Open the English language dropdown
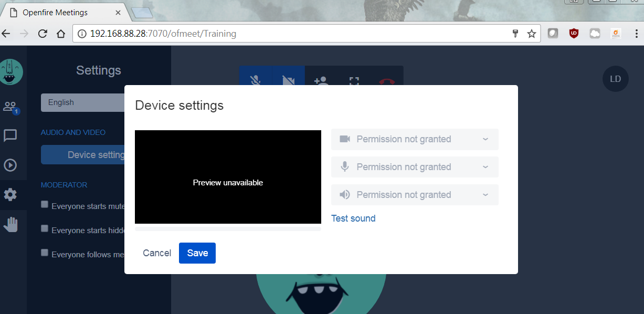The width and height of the screenshot is (644, 314). 82,102
